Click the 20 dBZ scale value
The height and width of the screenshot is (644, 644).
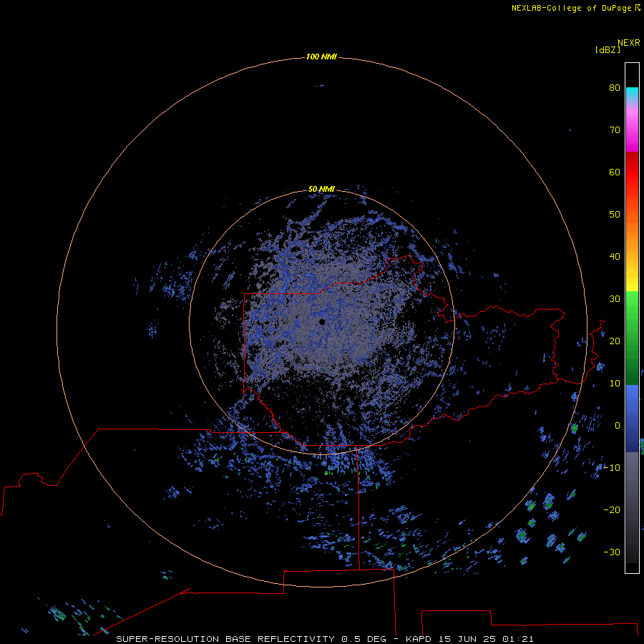pyautogui.click(x=615, y=341)
